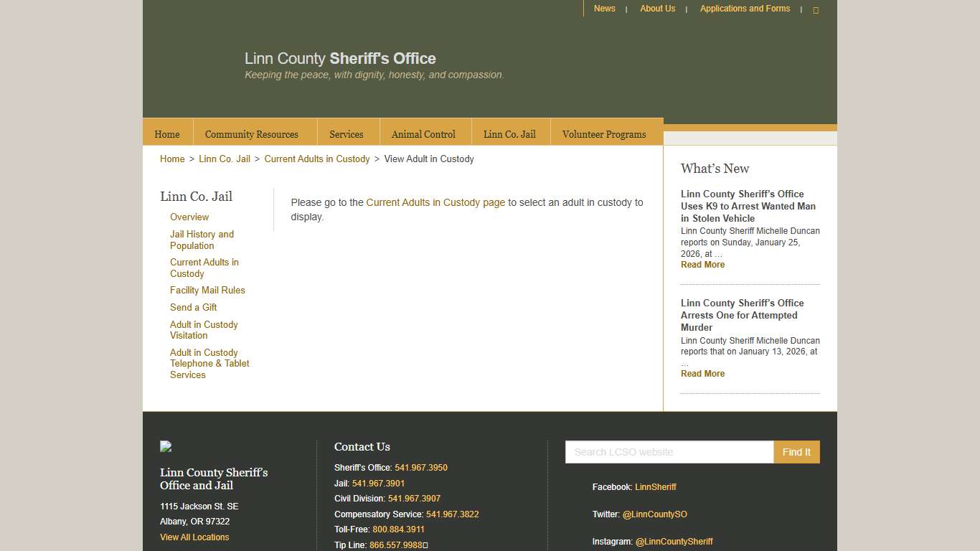The image size is (980, 551).
Task: Click Jail History and Population link
Action: pos(202,240)
